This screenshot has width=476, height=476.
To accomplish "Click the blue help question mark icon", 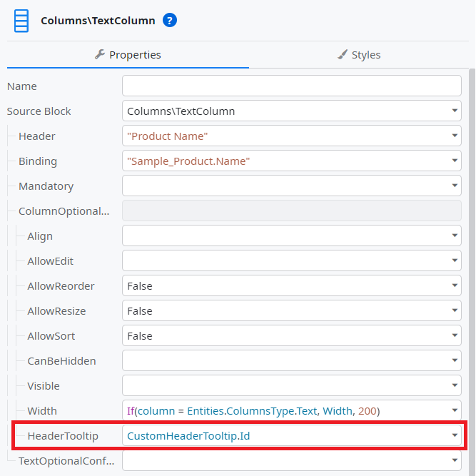I will click(x=170, y=21).
